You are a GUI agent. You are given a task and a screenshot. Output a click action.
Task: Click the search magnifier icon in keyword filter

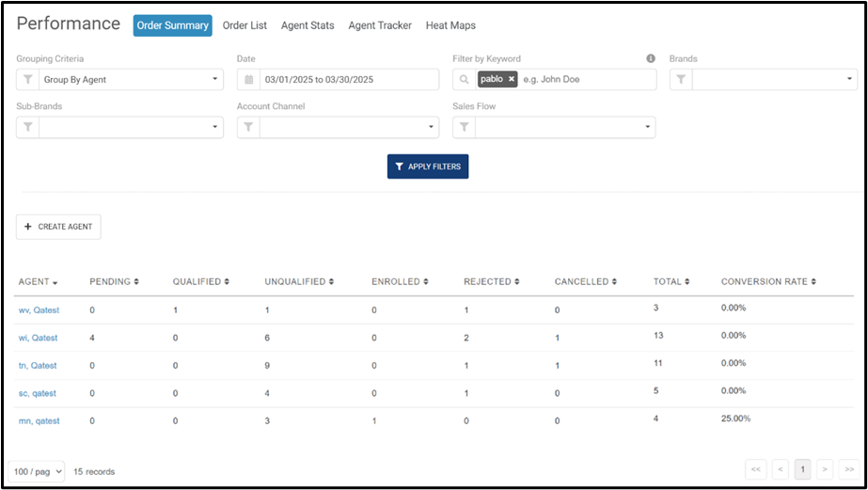tap(464, 80)
